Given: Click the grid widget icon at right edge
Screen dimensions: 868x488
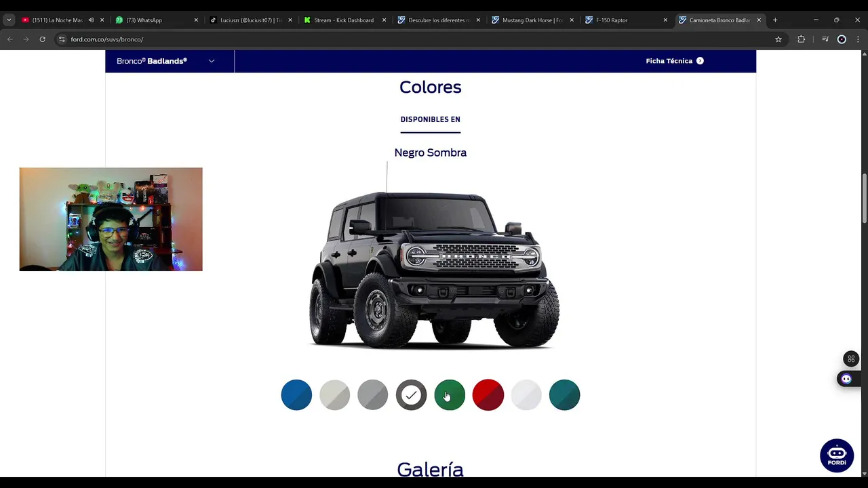Looking at the screenshot, I should coord(851,359).
